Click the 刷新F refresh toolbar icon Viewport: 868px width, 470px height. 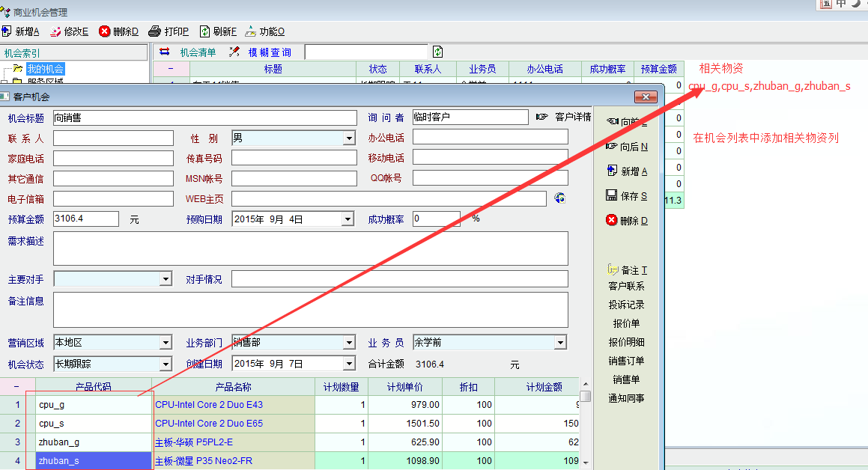click(204, 31)
